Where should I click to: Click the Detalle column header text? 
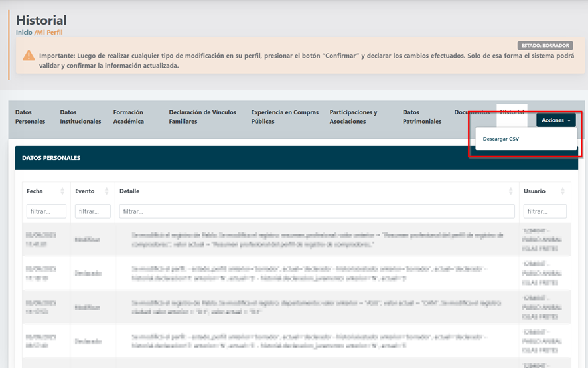pyautogui.click(x=129, y=191)
